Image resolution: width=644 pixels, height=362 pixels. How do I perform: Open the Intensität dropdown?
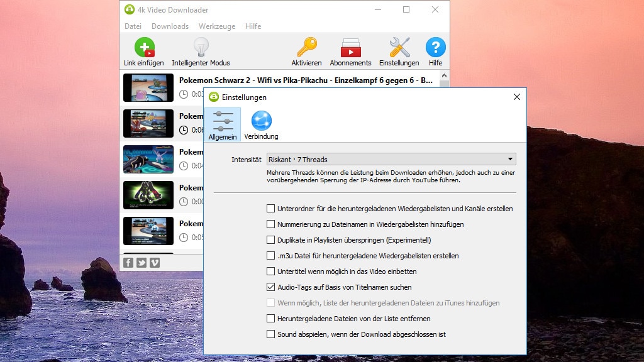(x=391, y=159)
